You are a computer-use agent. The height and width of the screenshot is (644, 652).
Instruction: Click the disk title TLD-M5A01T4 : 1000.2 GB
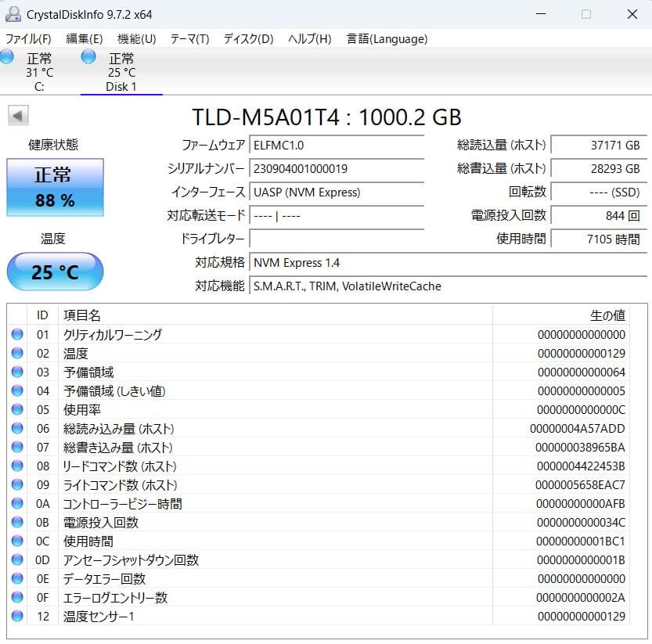(x=327, y=117)
